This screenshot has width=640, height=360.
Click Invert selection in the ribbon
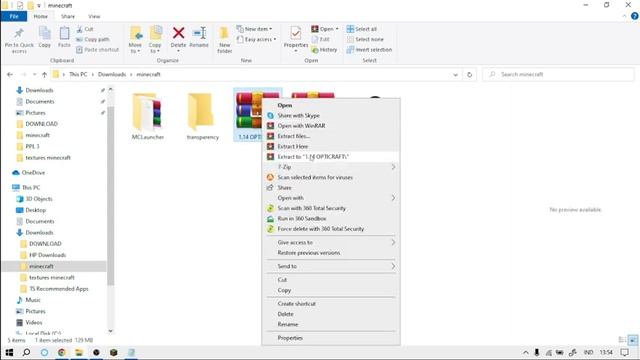369,50
